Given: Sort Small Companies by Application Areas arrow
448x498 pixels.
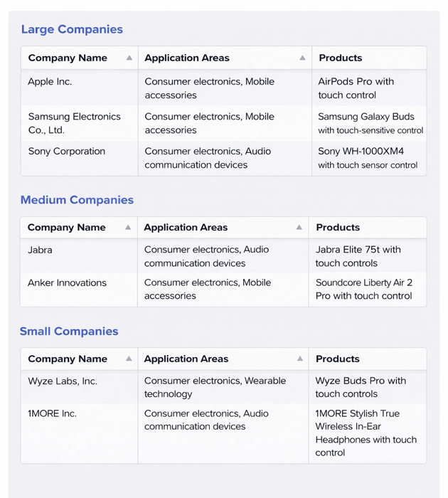Looking at the screenshot, I should pyautogui.click(x=300, y=359).
